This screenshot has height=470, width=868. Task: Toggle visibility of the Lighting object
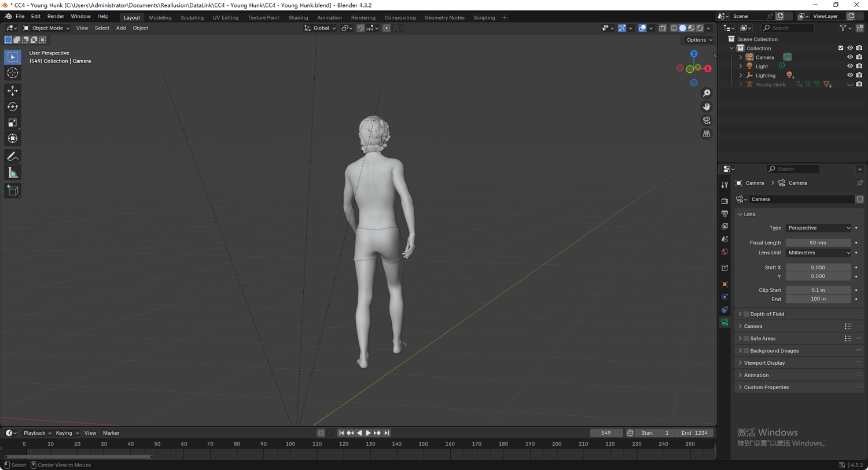click(x=850, y=75)
